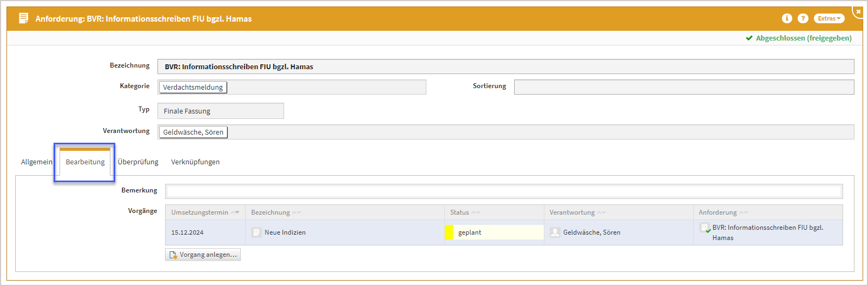Click the document icon in title bar
The width and height of the screenshot is (868, 286).
[23, 18]
